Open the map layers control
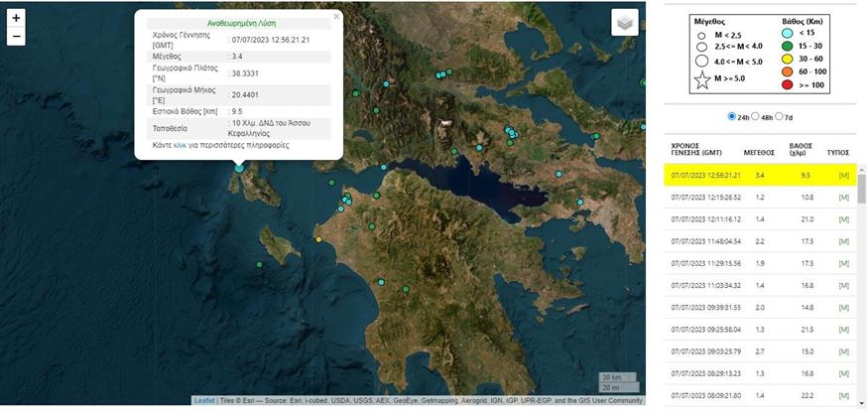 624,23
